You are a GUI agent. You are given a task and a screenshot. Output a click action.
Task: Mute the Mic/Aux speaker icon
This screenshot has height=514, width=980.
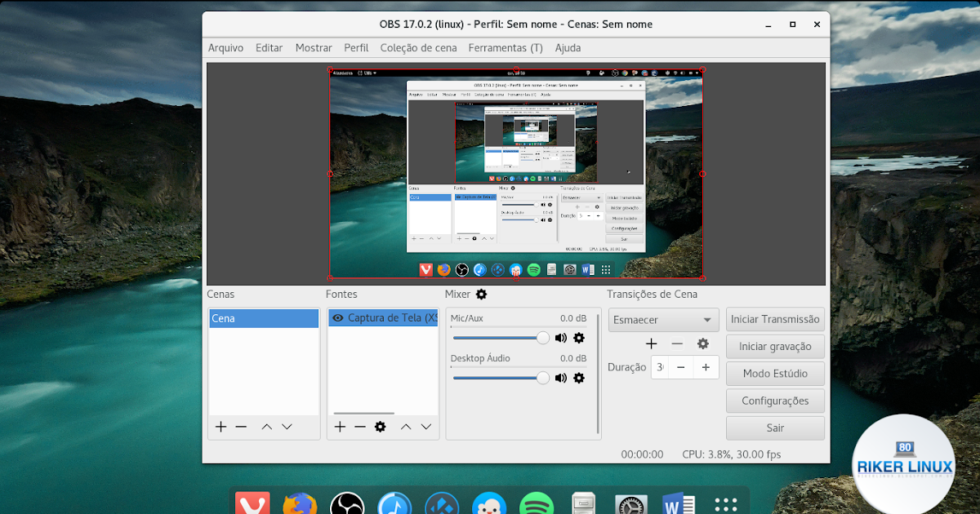[561, 338]
